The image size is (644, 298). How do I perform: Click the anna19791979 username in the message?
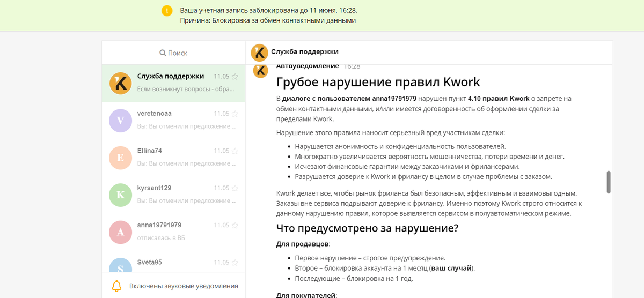pyautogui.click(x=394, y=99)
